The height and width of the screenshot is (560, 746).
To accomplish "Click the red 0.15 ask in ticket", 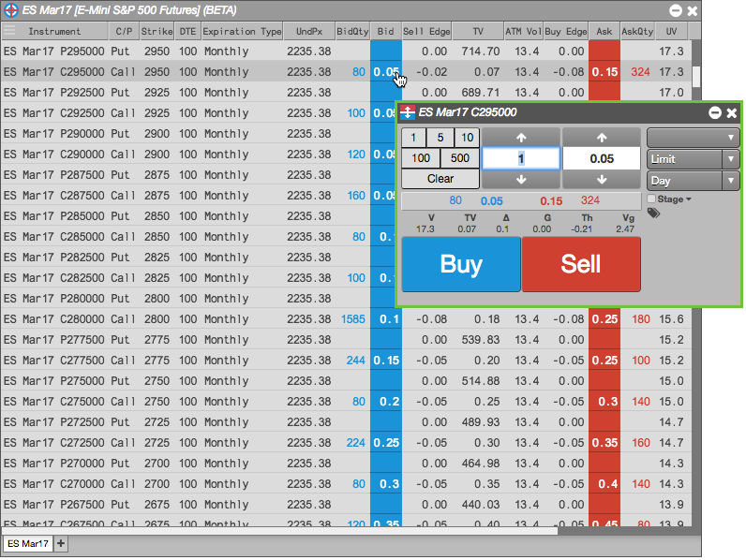I will coord(551,201).
